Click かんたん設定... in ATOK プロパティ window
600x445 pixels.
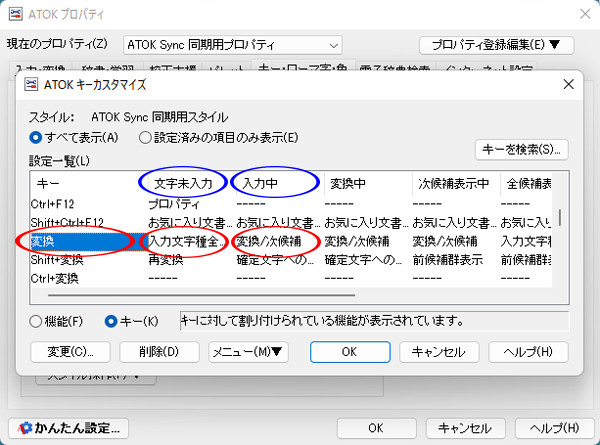[68, 428]
